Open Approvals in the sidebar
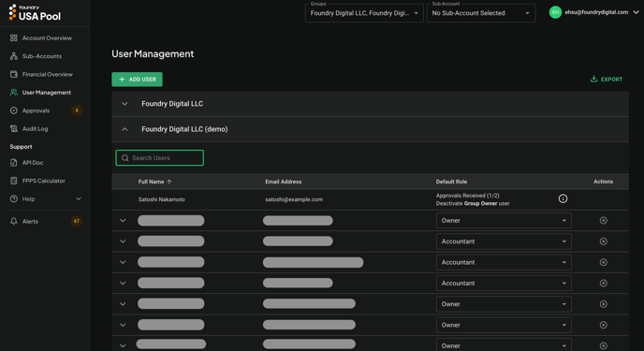644x351 pixels. pos(36,110)
